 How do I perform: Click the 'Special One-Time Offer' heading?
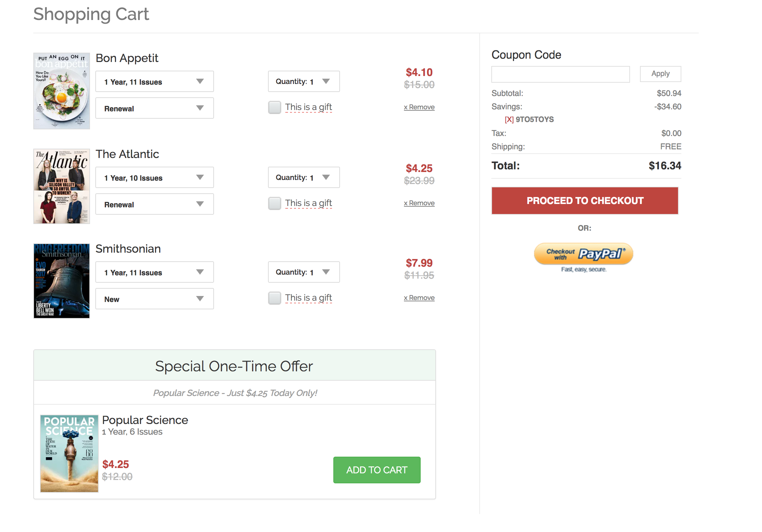click(x=234, y=366)
